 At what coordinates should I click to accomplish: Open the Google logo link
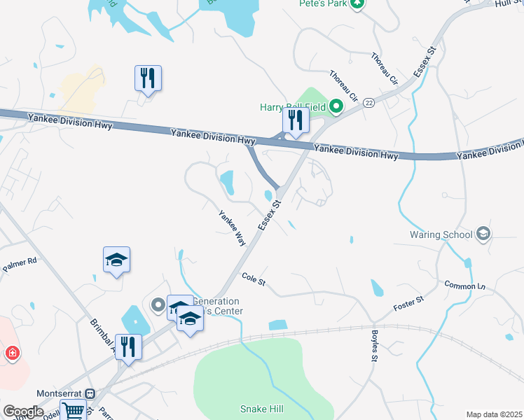click(22, 412)
